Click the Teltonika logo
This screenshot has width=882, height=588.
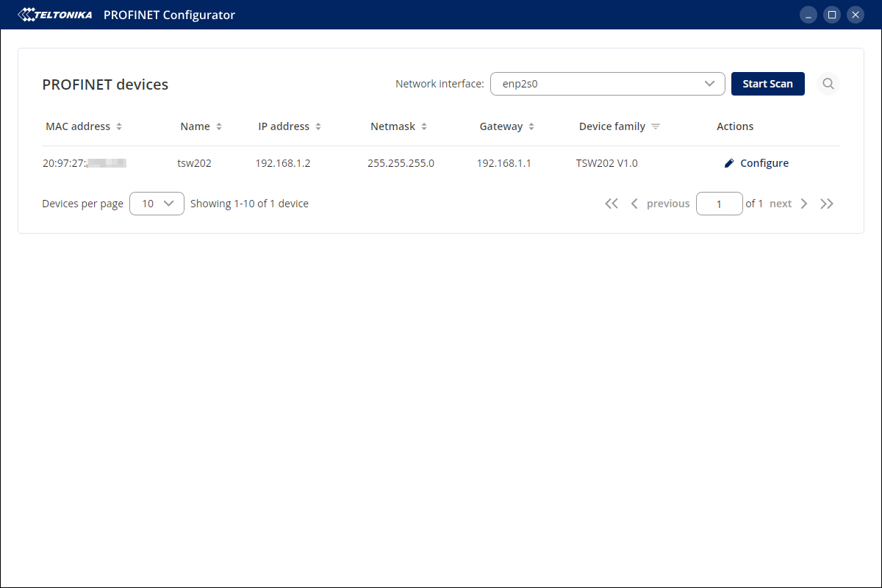tap(56, 15)
